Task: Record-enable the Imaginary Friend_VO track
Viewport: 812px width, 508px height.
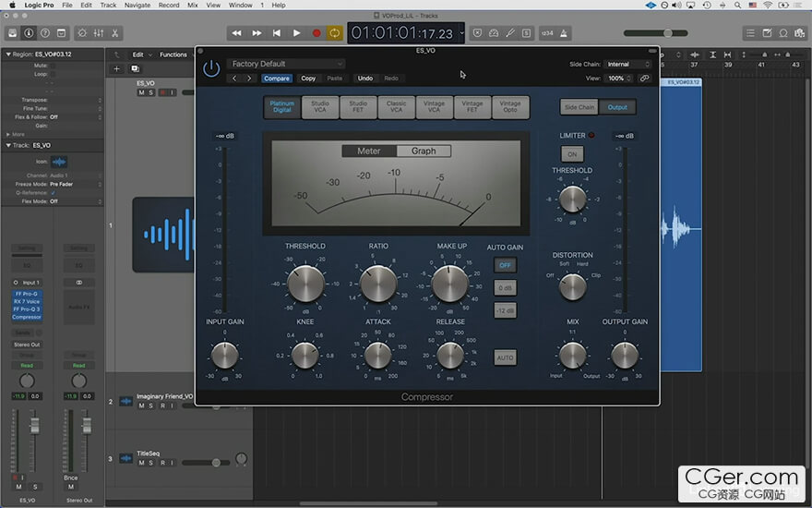Action: 162,405
